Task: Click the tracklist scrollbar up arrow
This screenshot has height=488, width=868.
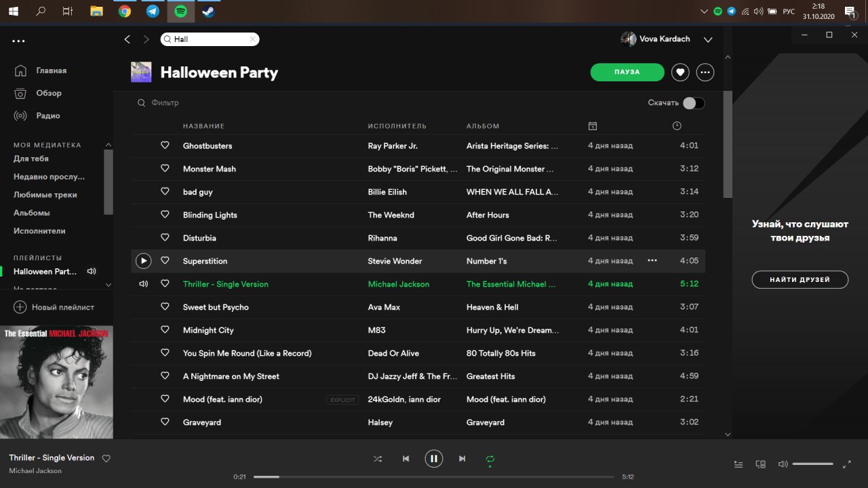Action: click(728, 58)
